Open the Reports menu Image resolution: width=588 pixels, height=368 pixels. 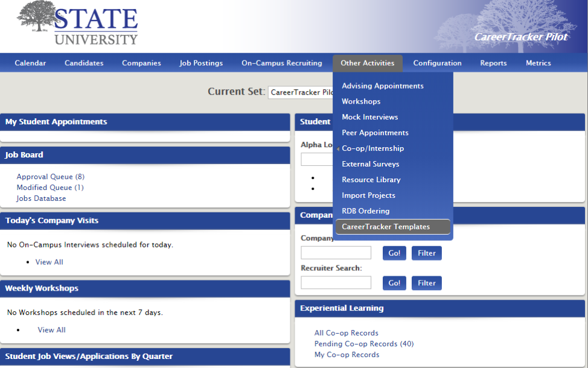[x=493, y=63]
